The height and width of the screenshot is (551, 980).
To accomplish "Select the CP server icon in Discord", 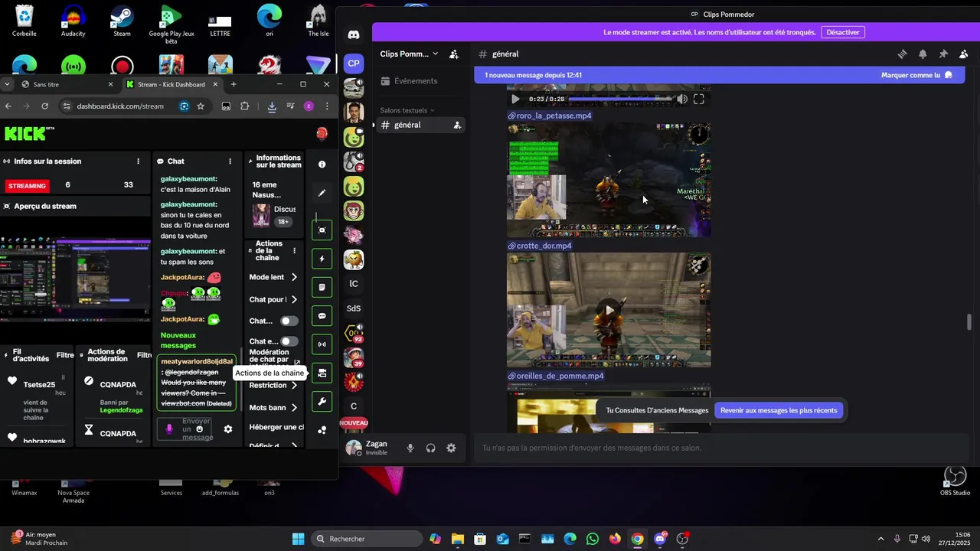I will coord(353,64).
